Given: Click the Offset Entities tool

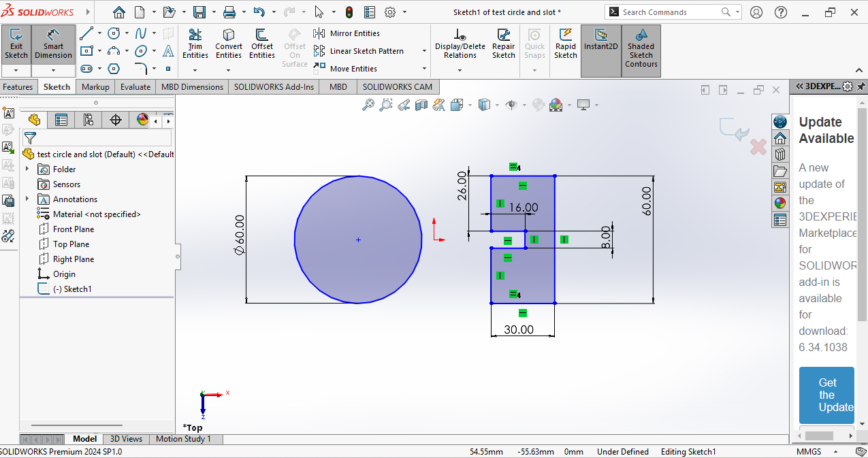Looking at the screenshot, I should (x=261, y=44).
